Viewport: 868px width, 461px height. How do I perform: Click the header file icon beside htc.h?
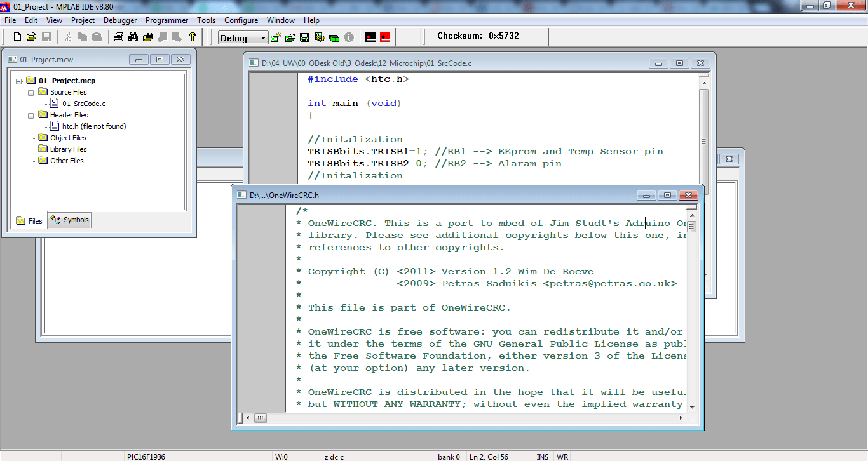(55, 126)
